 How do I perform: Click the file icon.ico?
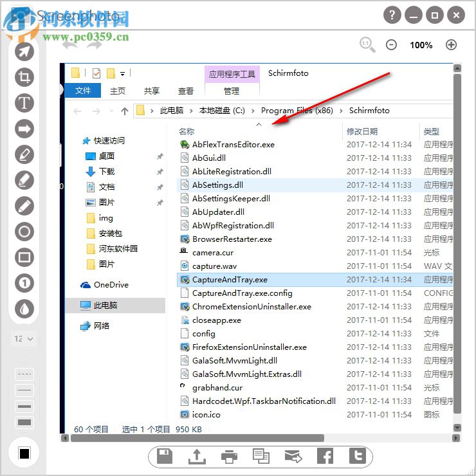click(x=206, y=415)
